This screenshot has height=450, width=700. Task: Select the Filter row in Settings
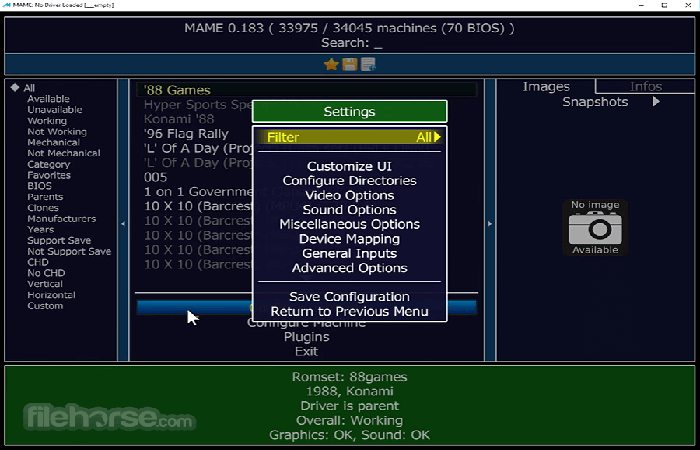(x=350, y=137)
